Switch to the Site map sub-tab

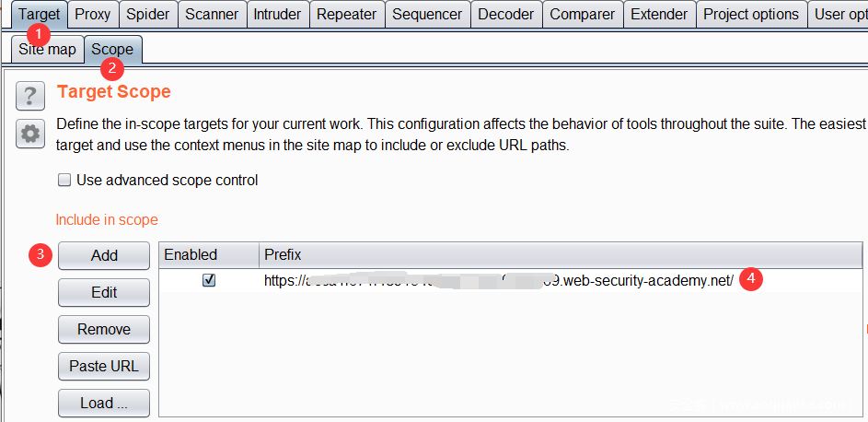coord(48,49)
